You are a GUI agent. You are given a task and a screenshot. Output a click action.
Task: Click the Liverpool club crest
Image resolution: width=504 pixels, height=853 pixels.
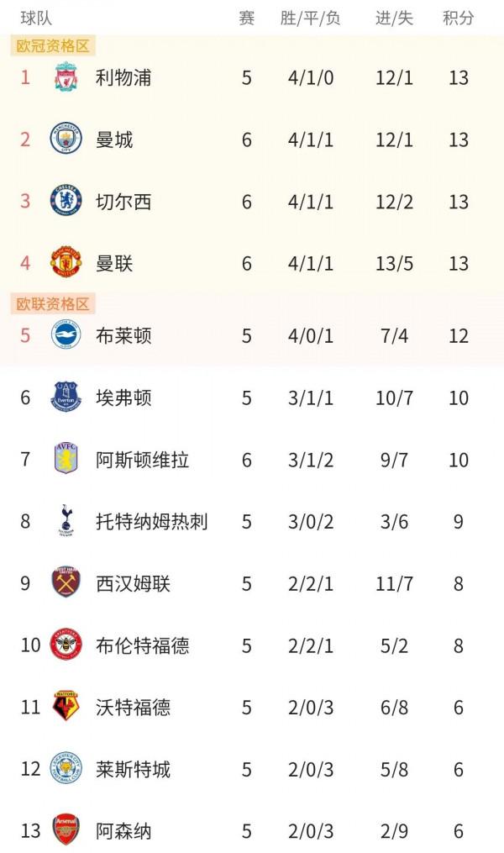[66, 78]
